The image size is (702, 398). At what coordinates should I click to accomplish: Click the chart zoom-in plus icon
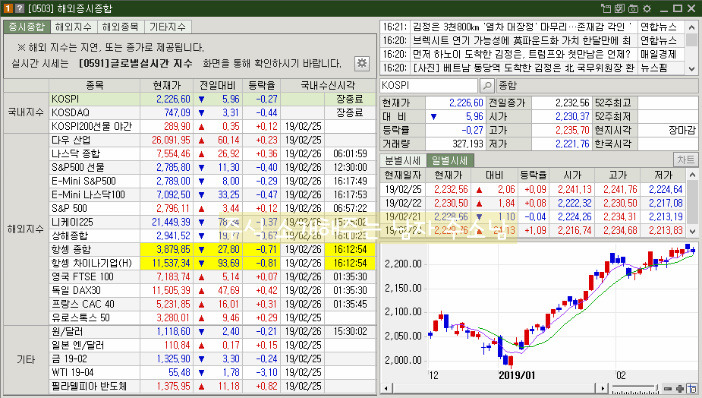pyautogui.click(x=680, y=389)
